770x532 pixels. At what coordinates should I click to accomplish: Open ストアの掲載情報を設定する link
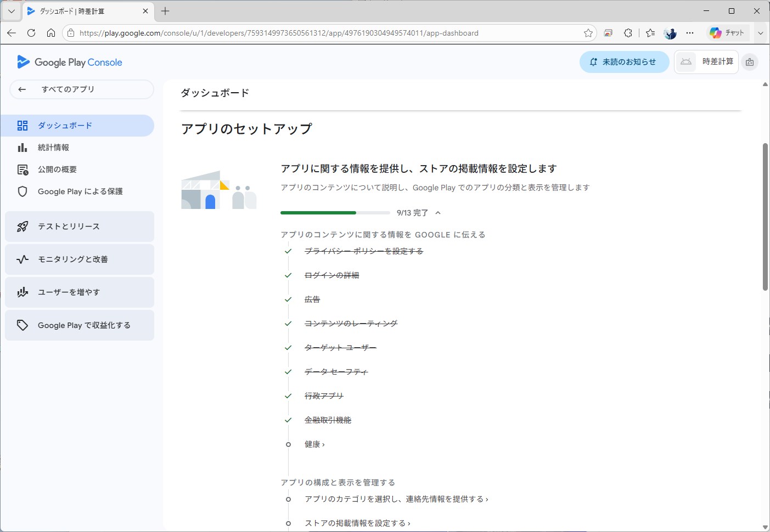pos(357,523)
